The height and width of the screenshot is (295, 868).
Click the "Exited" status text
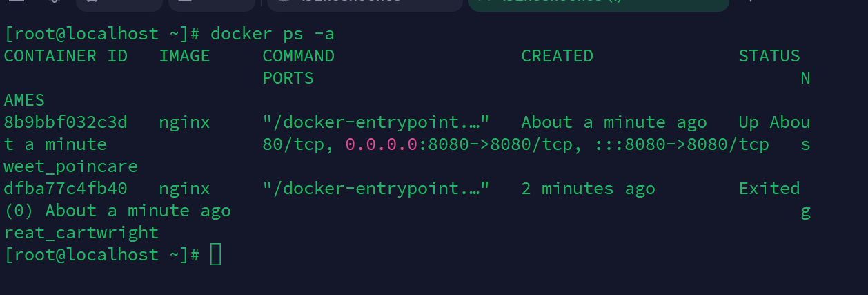tap(769, 189)
